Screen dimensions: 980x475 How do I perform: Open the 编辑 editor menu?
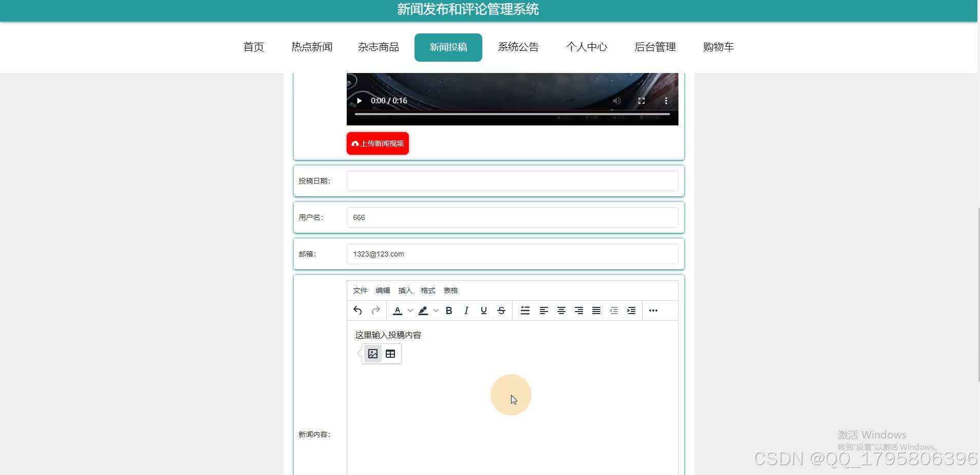coord(383,290)
